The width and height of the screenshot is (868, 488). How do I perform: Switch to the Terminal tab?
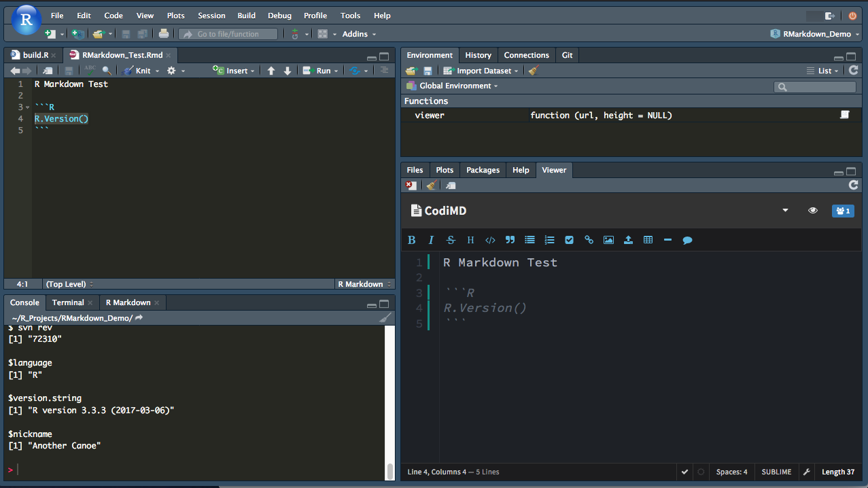(x=68, y=302)
